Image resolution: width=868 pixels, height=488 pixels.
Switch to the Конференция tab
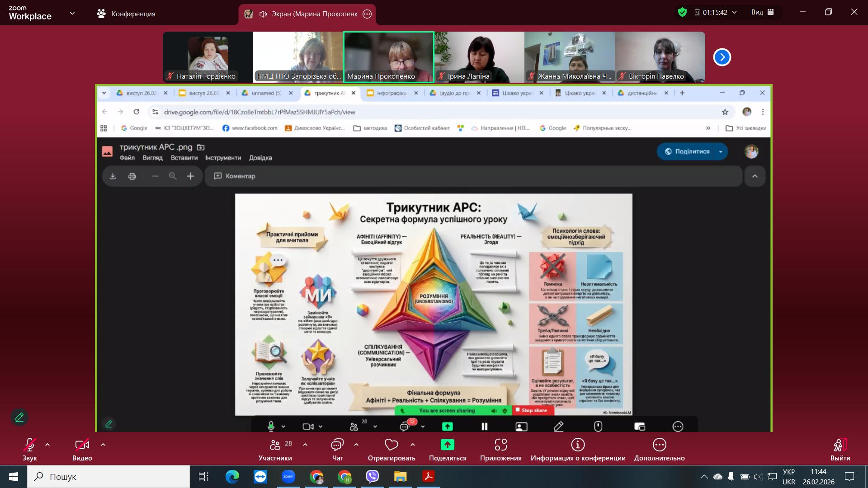pos(126,14)
